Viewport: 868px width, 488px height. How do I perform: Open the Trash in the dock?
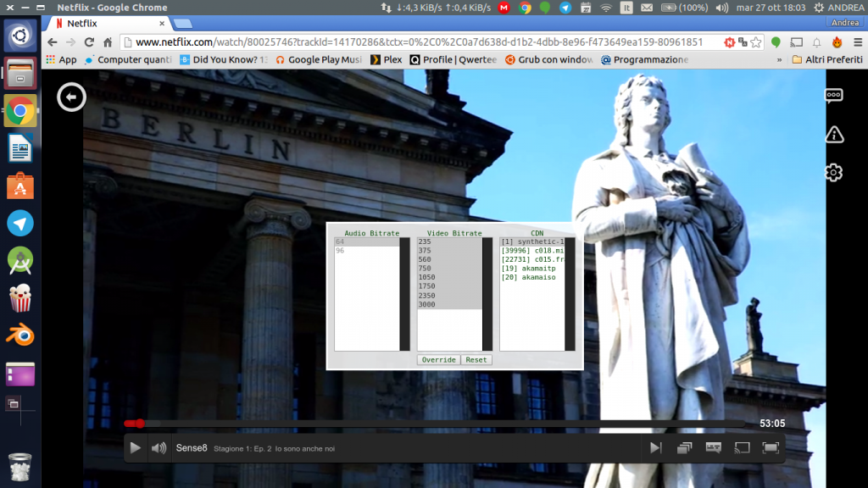20,467
